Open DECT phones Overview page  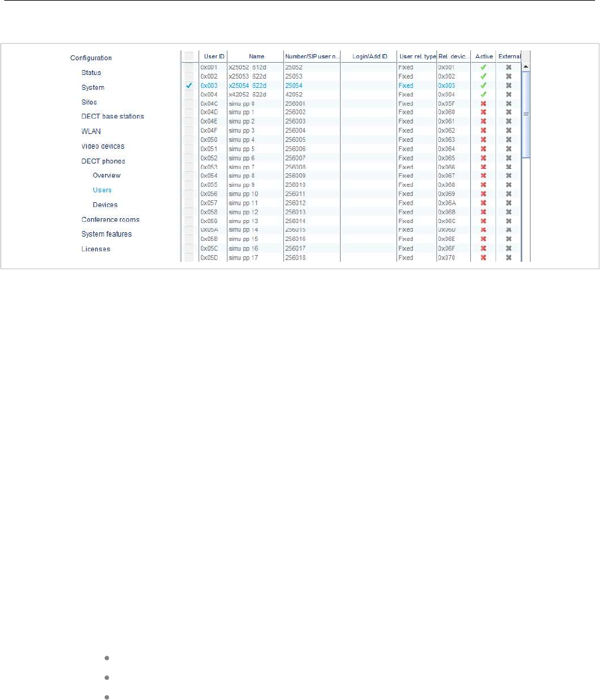107,175
